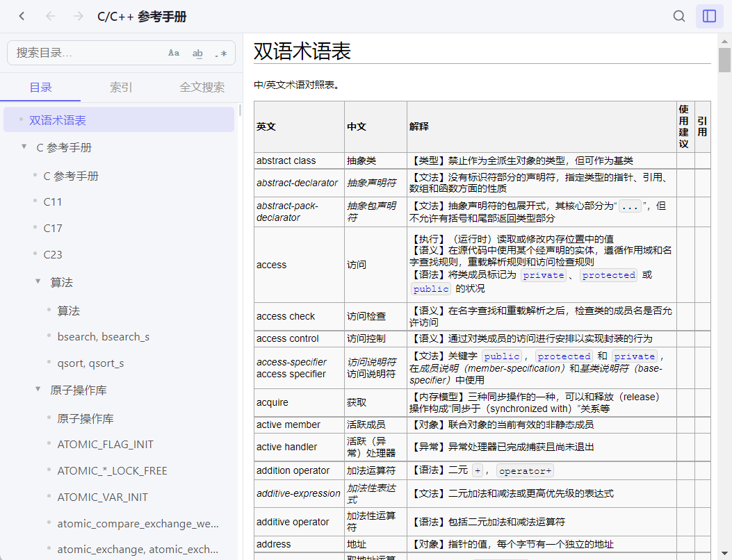The height and width of the screenshot is (560, 732).
Task: Open search with the magnifier icon
Action: [679, 16]
